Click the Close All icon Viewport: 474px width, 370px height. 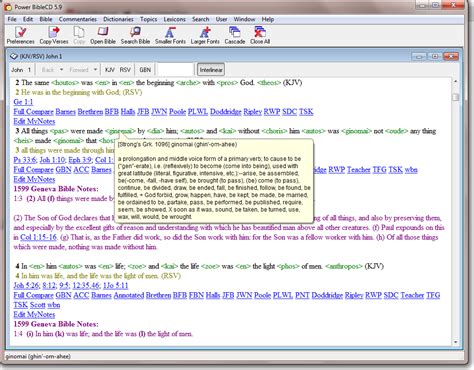click(260, 35)
